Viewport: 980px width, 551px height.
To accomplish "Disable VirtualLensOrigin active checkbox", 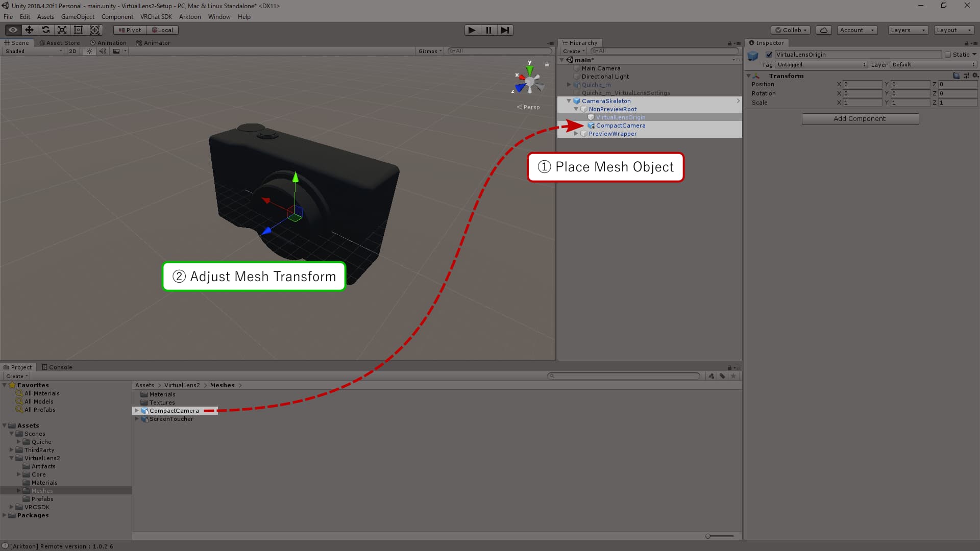I will pos(769,55).
